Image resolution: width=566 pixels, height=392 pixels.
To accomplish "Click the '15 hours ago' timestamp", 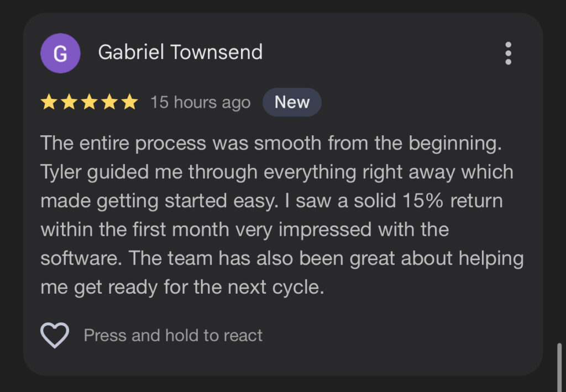I will [x=200, y=103].
